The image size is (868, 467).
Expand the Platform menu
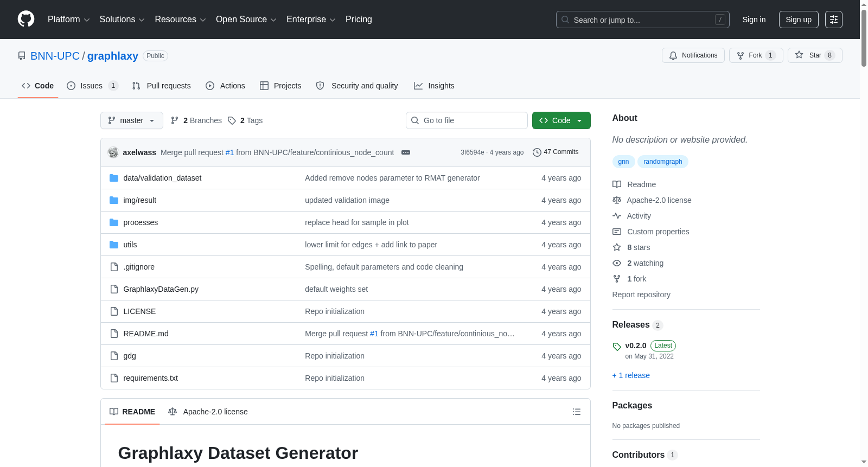[x=68, y=20]
